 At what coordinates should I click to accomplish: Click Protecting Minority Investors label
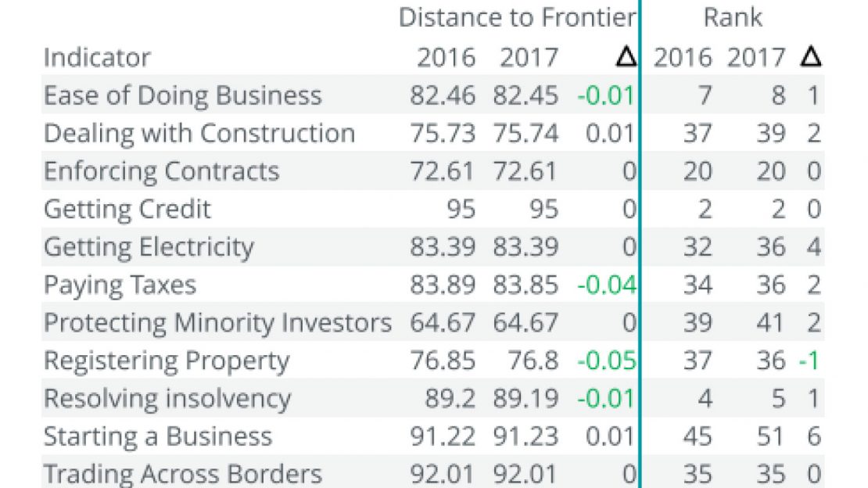217,322
